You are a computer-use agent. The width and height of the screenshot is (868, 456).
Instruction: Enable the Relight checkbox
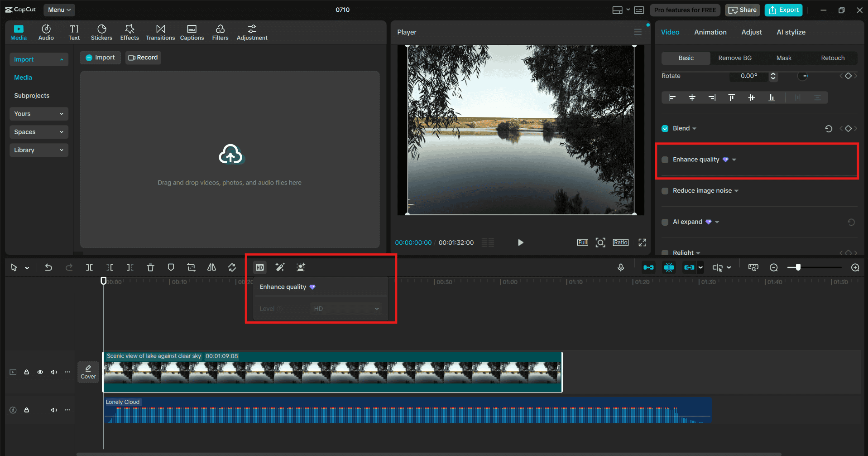(x=665, y=253)
